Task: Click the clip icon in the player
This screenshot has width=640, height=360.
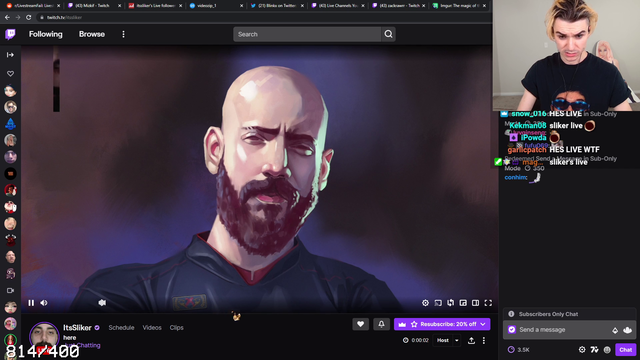Action: pos(451,303)
